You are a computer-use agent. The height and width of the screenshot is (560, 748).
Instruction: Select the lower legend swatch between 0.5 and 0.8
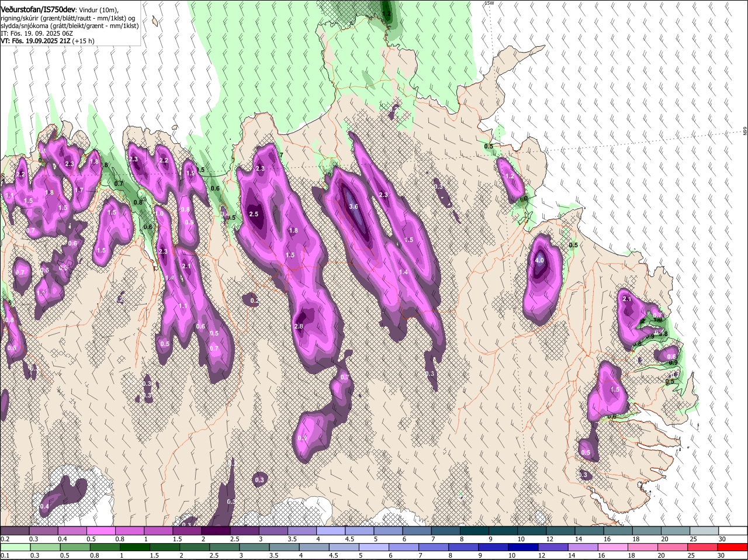click(75, 547)
